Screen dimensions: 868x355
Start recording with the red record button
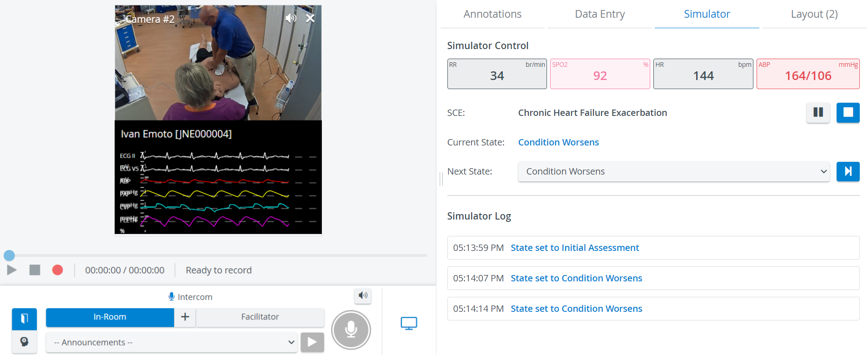pos(57,270)
